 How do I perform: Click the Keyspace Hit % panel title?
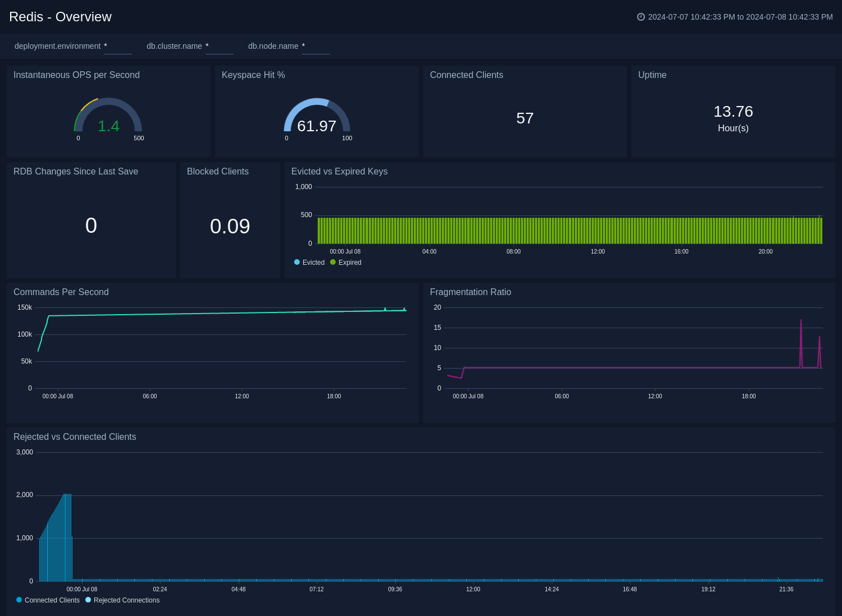(253, 75)
